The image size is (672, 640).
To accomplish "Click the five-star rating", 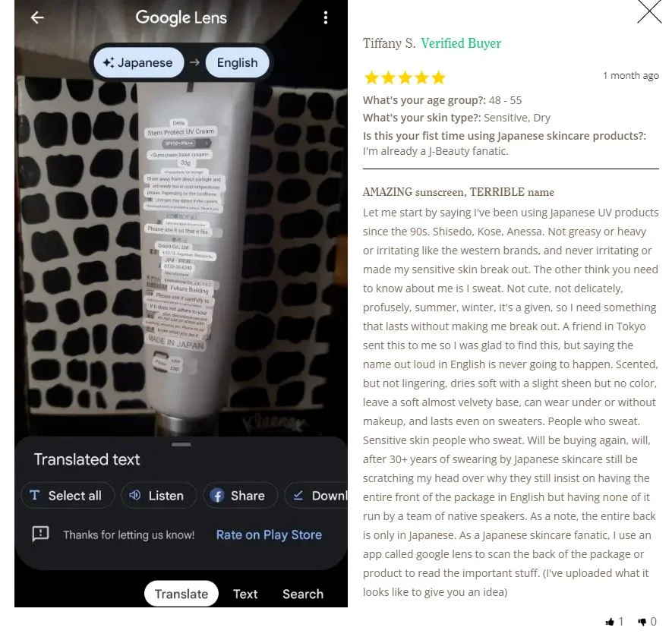I will click(x=405, y=78).
